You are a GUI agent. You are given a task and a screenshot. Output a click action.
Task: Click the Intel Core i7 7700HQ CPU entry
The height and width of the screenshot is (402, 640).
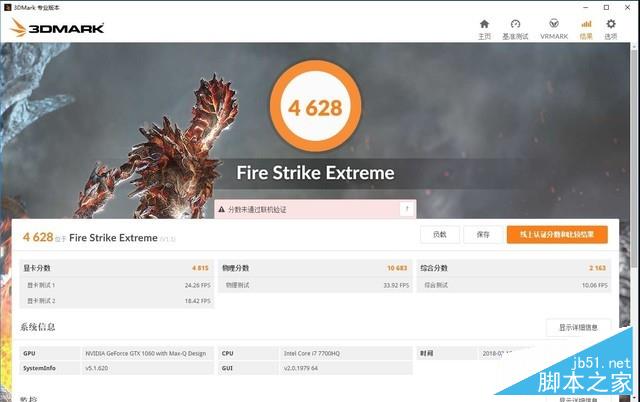click(311, 353)
